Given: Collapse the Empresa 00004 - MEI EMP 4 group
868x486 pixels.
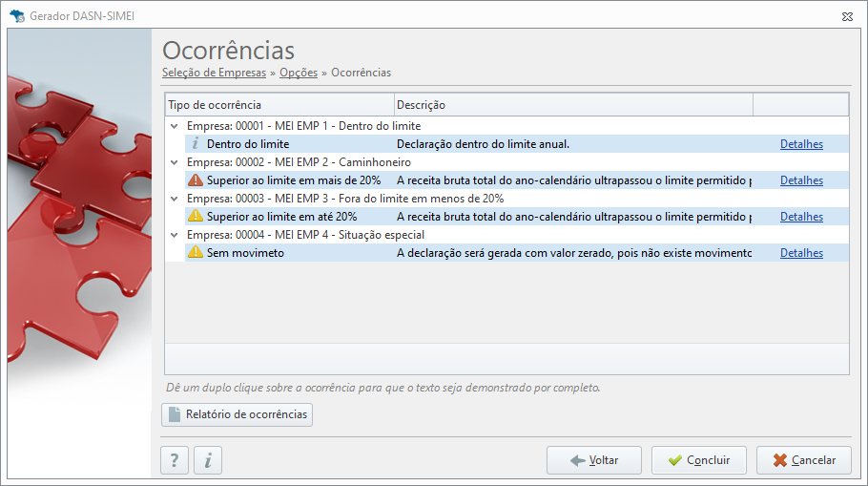Looking at the screenshot, I should pos(175,235).
